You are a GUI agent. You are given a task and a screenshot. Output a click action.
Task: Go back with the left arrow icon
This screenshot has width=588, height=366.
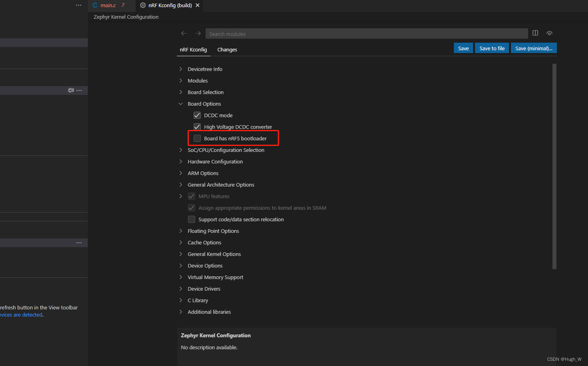(184, 33)
